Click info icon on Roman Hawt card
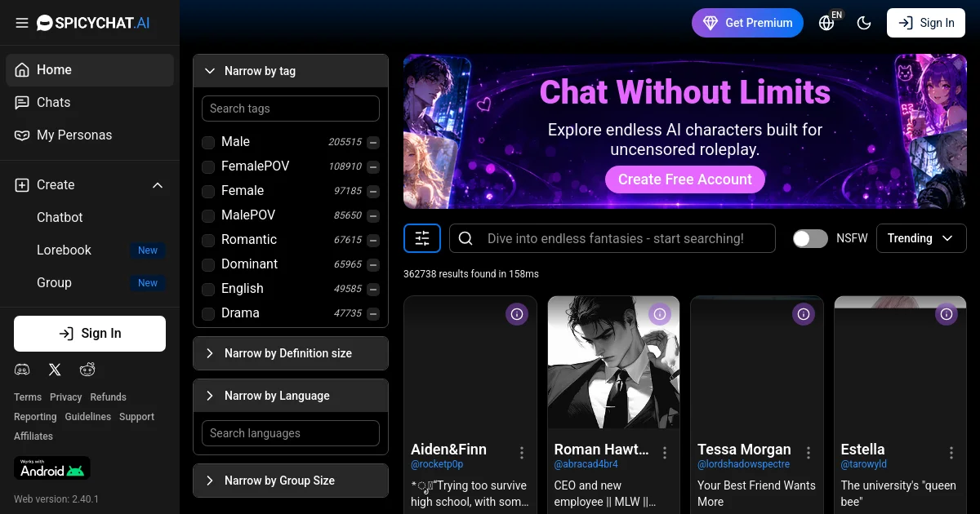Screen dimensions: 980x514 click(660, 314)
